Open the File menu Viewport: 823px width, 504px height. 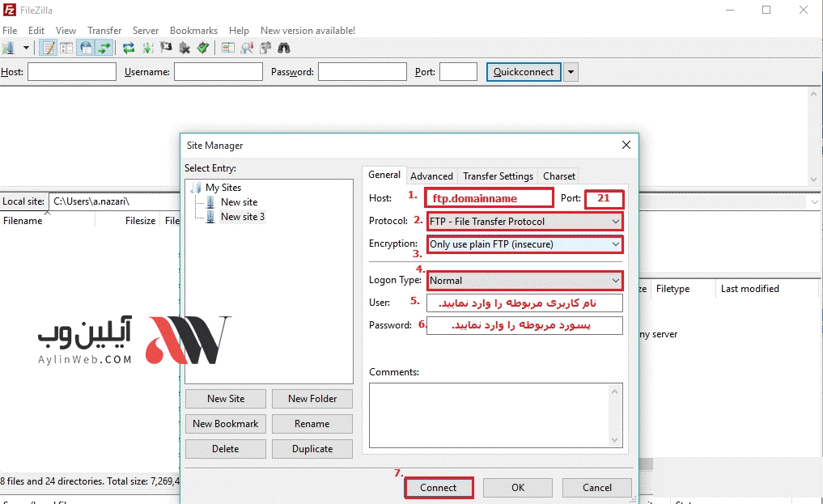[10, 31]
